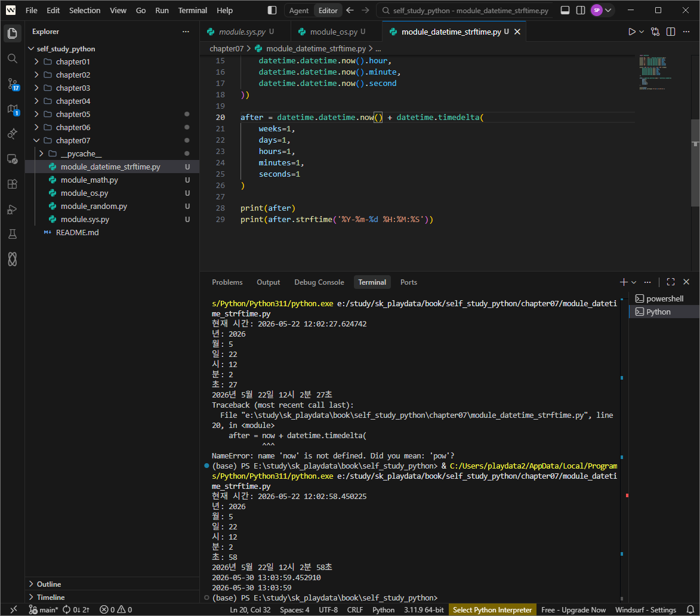This screenshot has height=616, width=700.
Task: Click the code minimap preview
Action: click(655, 72)
